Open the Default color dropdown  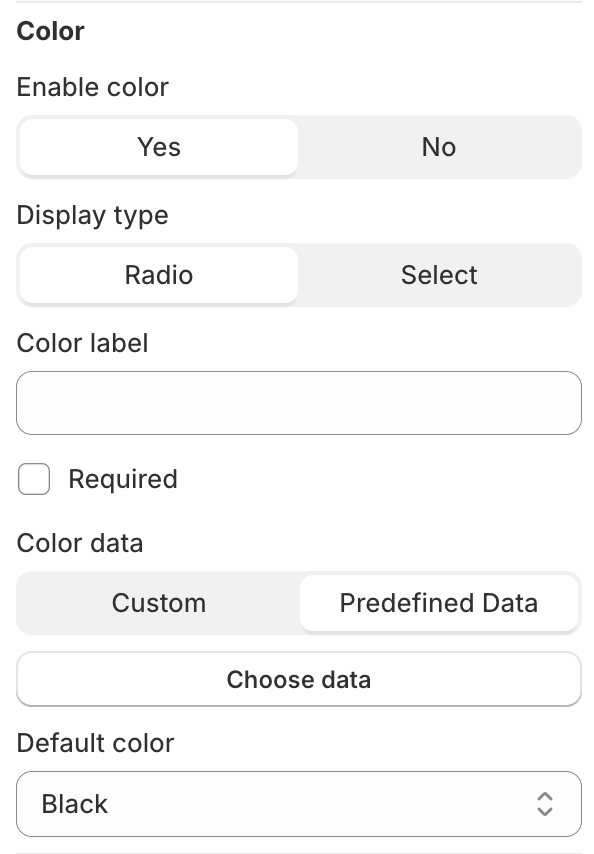coord(299,804)
